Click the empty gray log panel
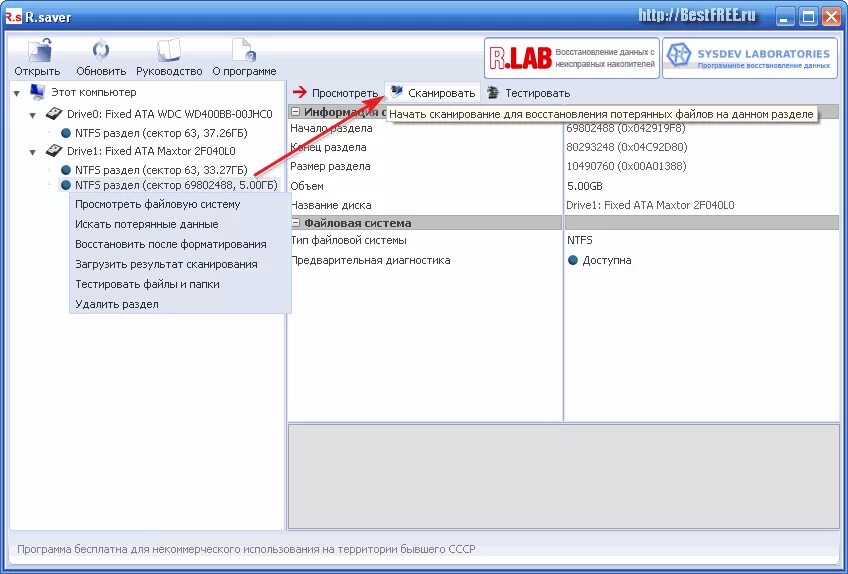The image size is (848, 574). pyautogui.click(x=564, y=477)
